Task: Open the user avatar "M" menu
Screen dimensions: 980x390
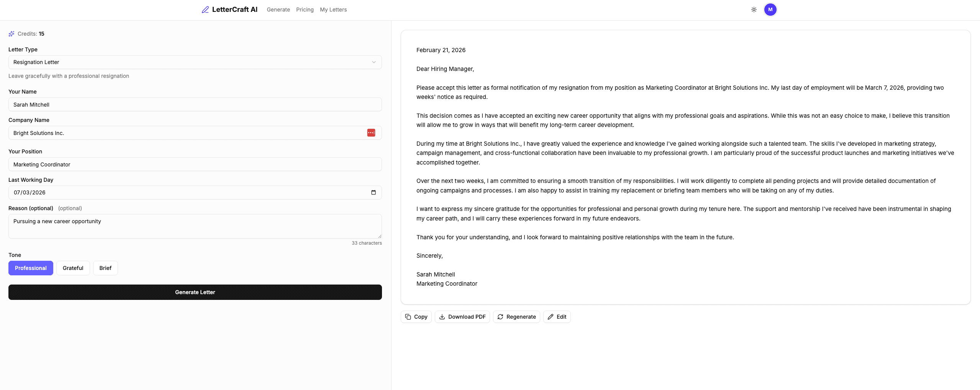Action: click(770, 10)
